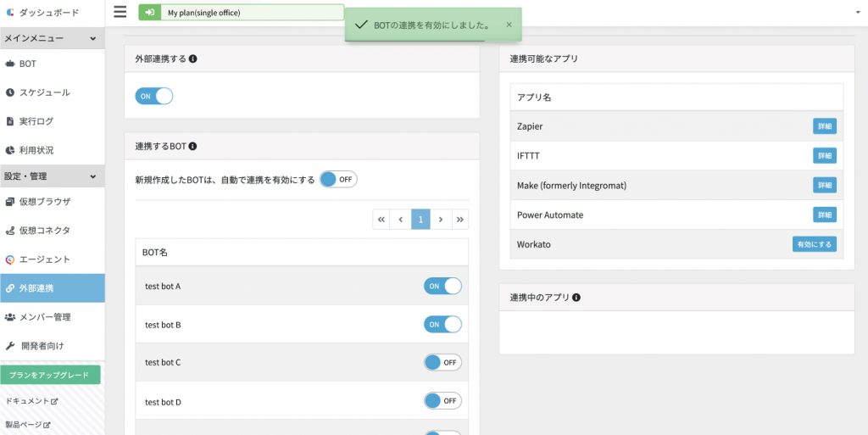
Task: Click info icon beside 連携するBOT
Action: pos(192,147)
